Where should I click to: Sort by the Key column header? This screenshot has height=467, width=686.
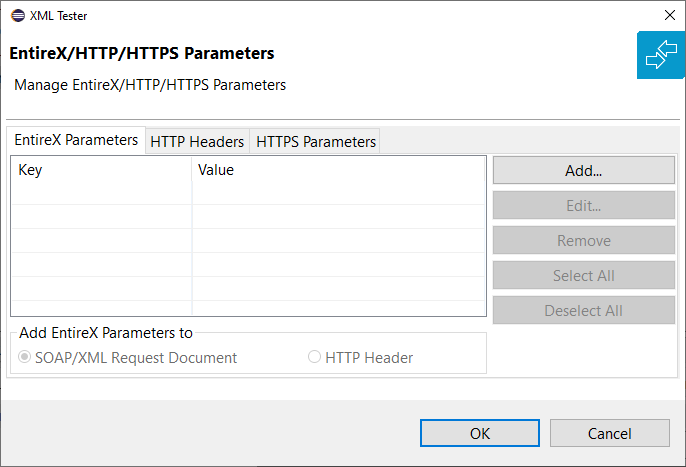point(102,170)
